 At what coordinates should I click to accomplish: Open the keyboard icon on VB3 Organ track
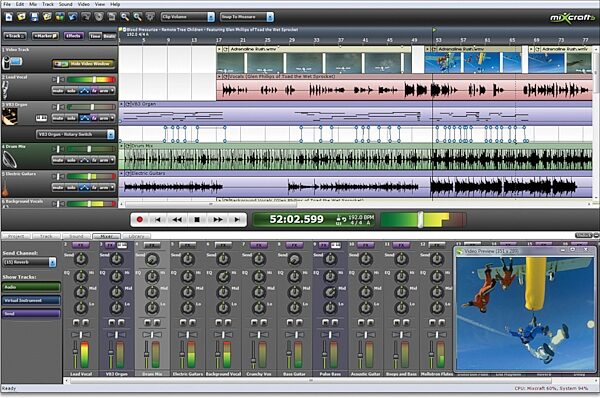tap(41, 118)
